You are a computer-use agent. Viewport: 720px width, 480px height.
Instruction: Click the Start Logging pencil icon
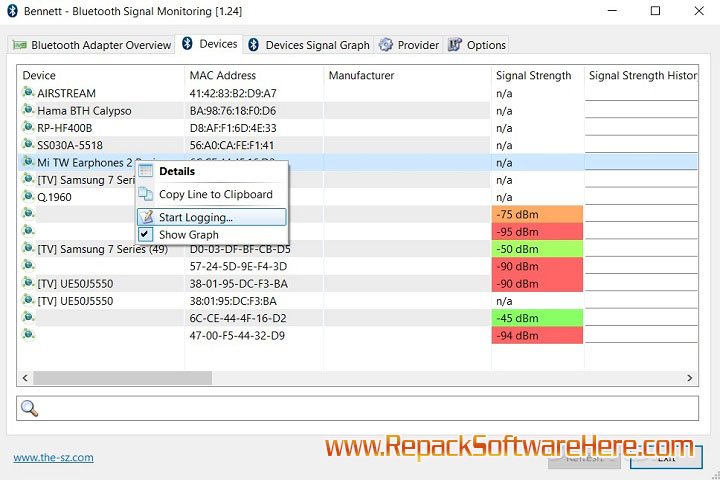[x=146, y=217]
